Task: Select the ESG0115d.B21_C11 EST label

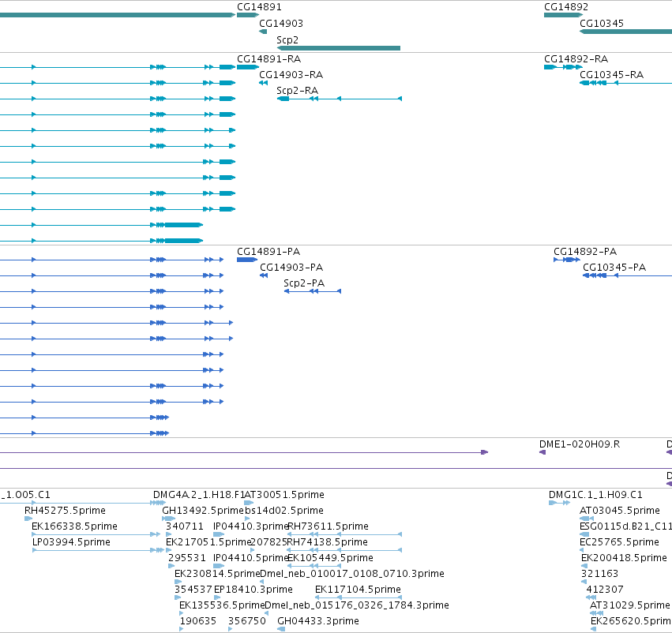Action: click(625, 526)
